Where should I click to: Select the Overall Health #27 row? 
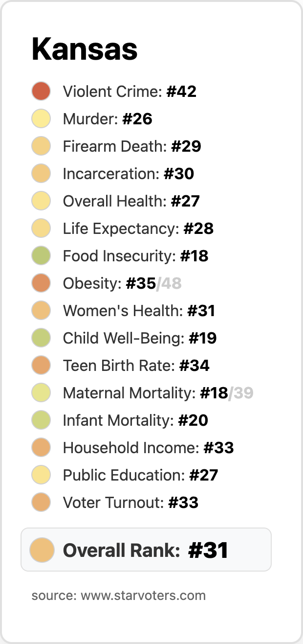click(131, 201)
